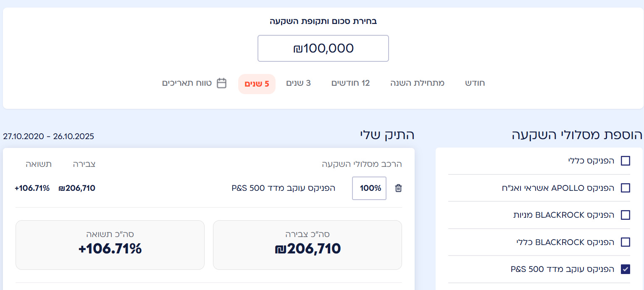Select the חודש period tab
Image resolution: width=644 pixels, height=290 pixels.
[475, 83]
